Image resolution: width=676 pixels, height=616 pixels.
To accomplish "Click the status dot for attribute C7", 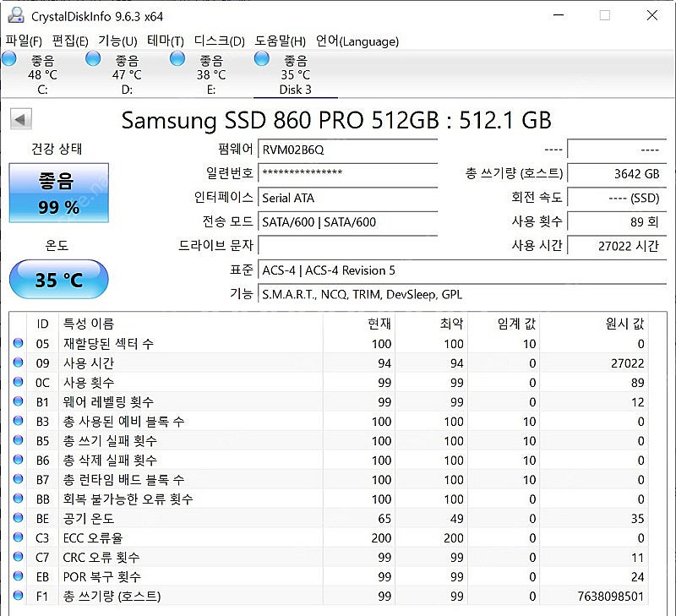I will 18,556.
